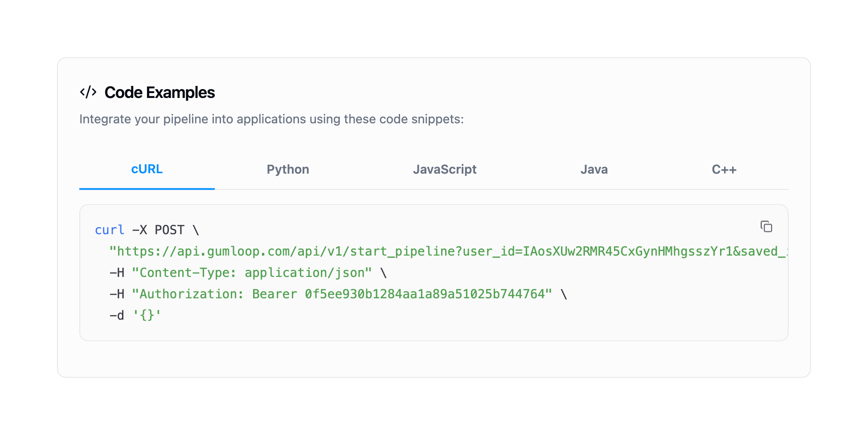
Task: Click the -d data flag
Action: [x=117, y=316]
